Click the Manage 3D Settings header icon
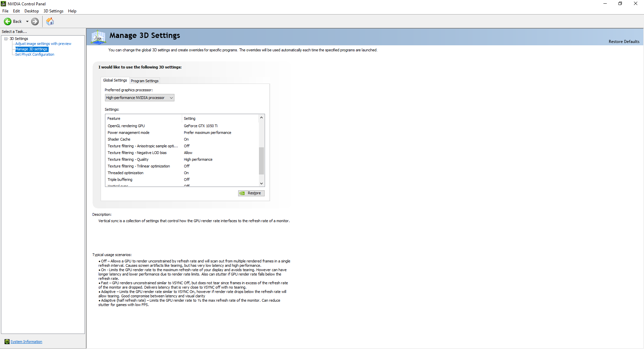 tap(99, 37)
